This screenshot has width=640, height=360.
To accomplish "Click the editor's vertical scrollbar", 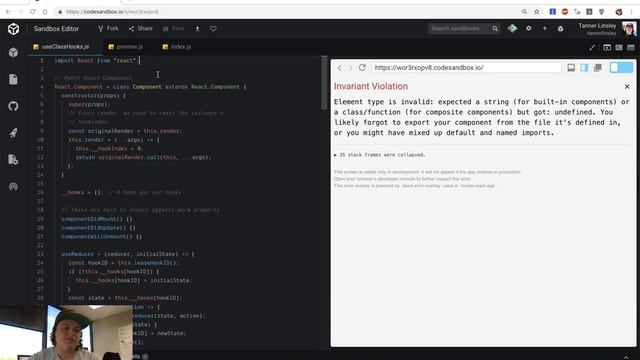I will [x=324, y=84].
